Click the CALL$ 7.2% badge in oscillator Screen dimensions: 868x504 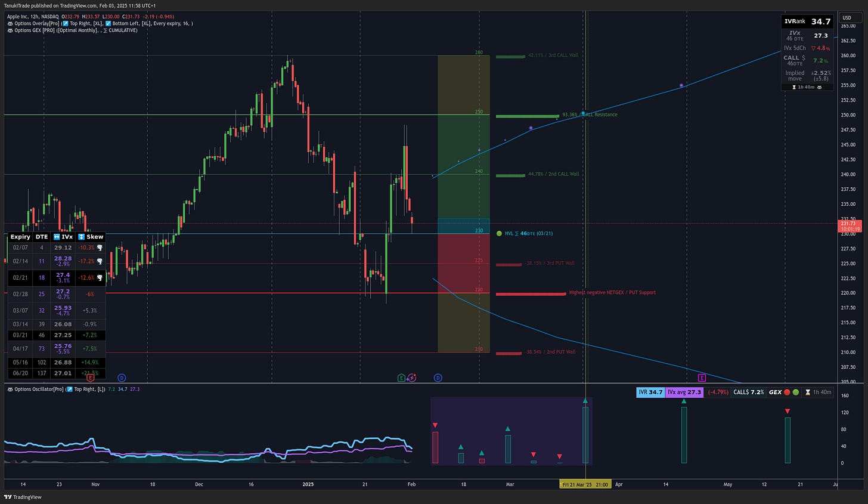pyautogui.click(x=748, y=392)
